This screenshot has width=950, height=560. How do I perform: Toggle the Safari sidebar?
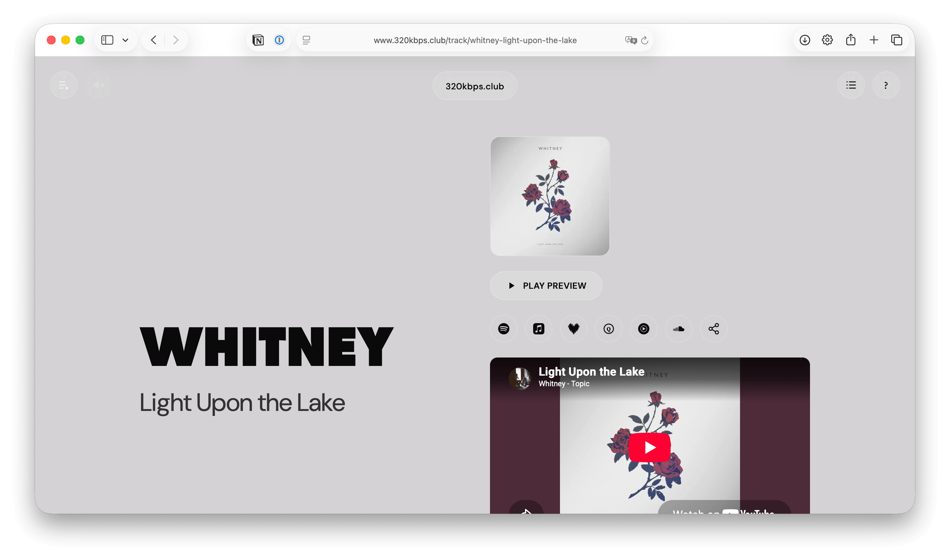(x=107, y=40)
